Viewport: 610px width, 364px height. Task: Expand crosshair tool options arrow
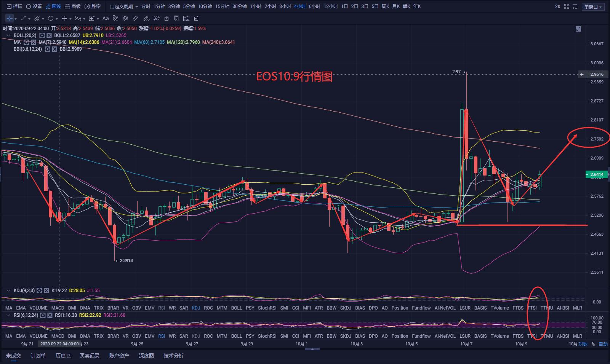[x=16, y=18]
